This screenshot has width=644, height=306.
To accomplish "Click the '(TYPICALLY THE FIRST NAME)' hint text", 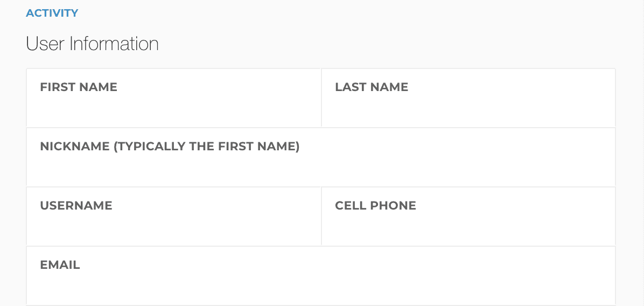I will pos(207,146).
